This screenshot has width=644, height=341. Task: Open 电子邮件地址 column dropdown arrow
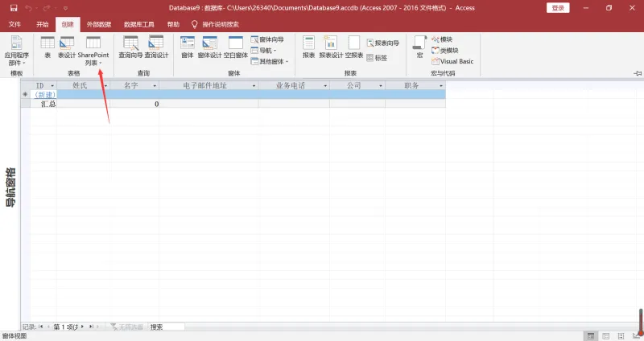254,86
